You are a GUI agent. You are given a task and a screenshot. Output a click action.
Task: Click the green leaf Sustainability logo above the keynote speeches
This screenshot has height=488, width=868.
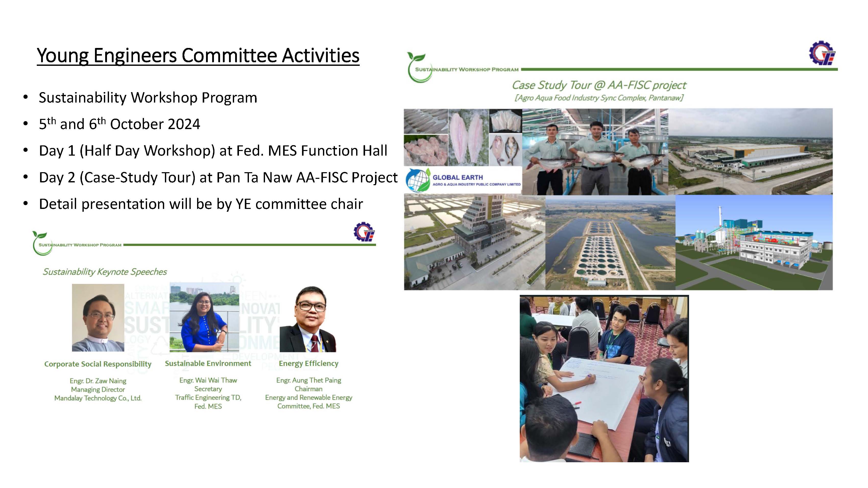coord(42,243)
